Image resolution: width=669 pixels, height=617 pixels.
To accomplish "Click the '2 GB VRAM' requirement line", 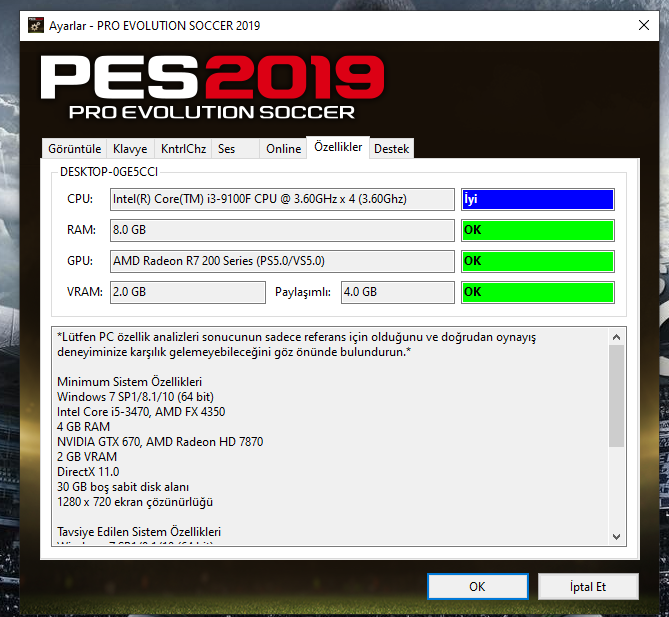I will click(87, 457).
